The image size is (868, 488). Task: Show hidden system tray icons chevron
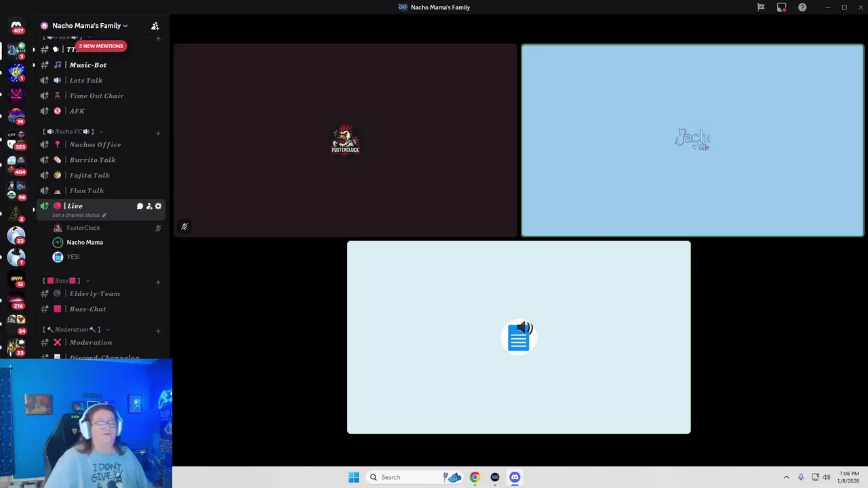point(786,477)
